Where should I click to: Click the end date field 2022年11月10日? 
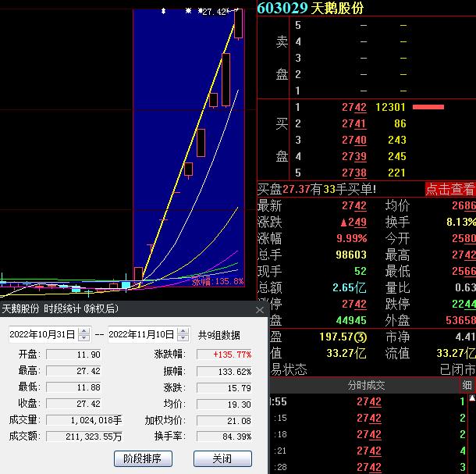click(141, 334)
